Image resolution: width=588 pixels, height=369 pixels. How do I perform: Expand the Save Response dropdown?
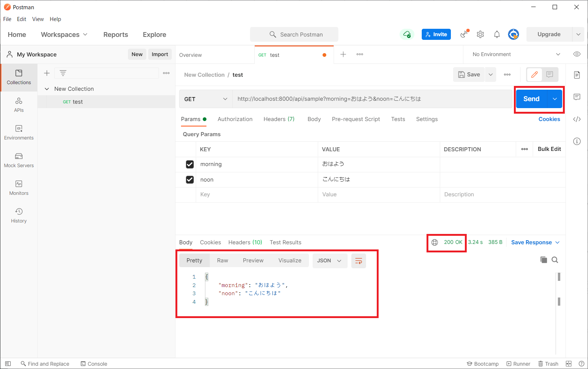click(x=535, y=242)
